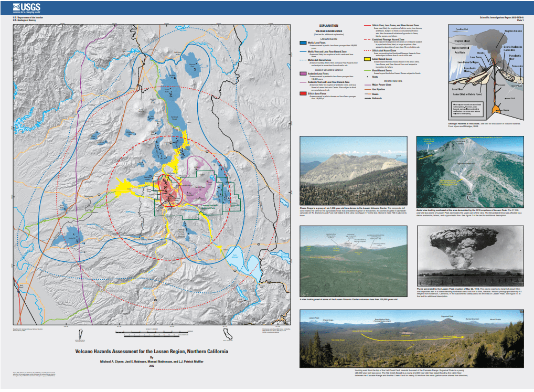Click the yellow Lahar Hazard Zones swatch
534x392 pixels.
368,59
